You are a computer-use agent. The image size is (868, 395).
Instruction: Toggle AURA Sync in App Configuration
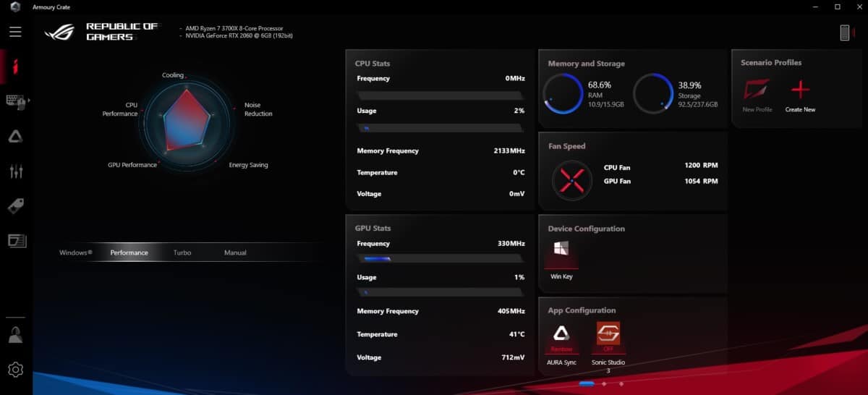point(561,334)
